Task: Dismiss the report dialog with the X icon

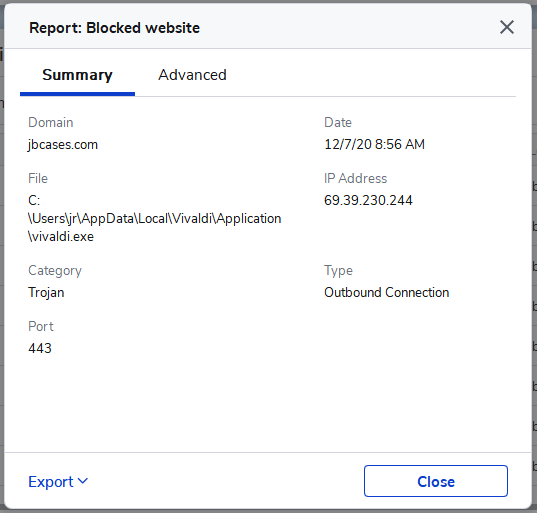Action: click(507, 27)
